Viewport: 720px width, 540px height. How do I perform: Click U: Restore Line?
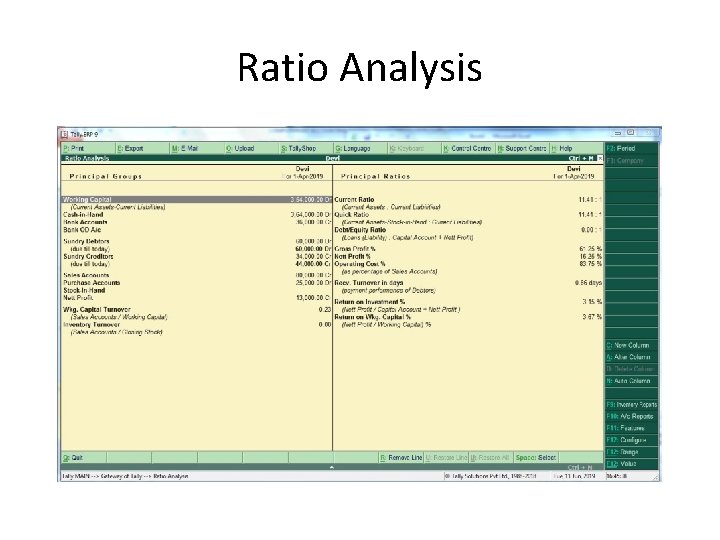tap(446, 458)
